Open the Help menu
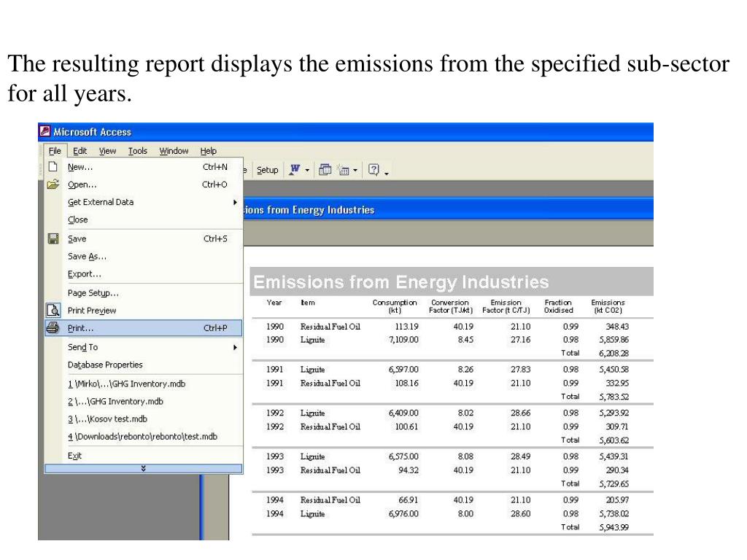 pyautogui.click(x=208, y=151)
